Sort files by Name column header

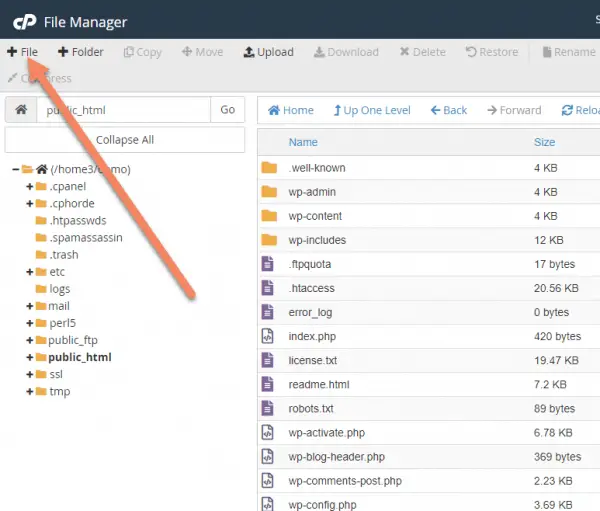pyautogui.click(x=303, y=142)
